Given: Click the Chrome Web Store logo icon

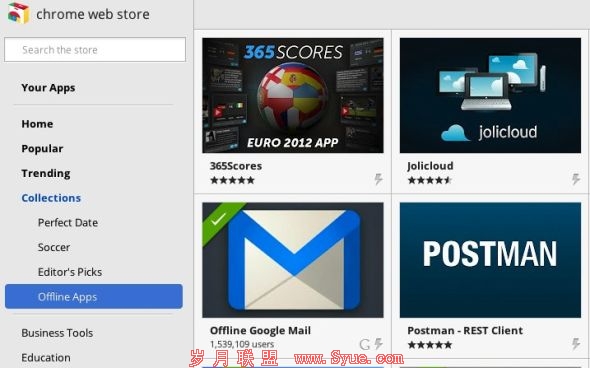Looking at the screenshot, I should (18, 13).
